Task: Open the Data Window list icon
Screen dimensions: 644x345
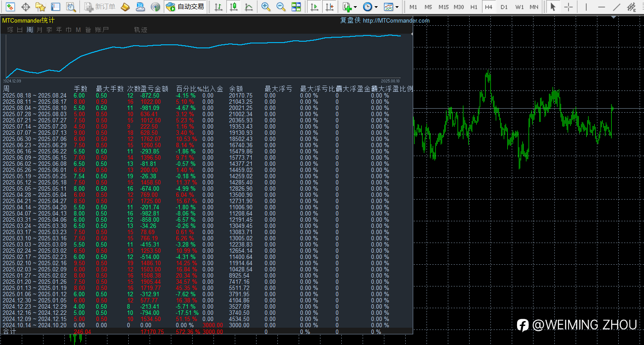Action: pyautogui.click(x=55, y=7)
